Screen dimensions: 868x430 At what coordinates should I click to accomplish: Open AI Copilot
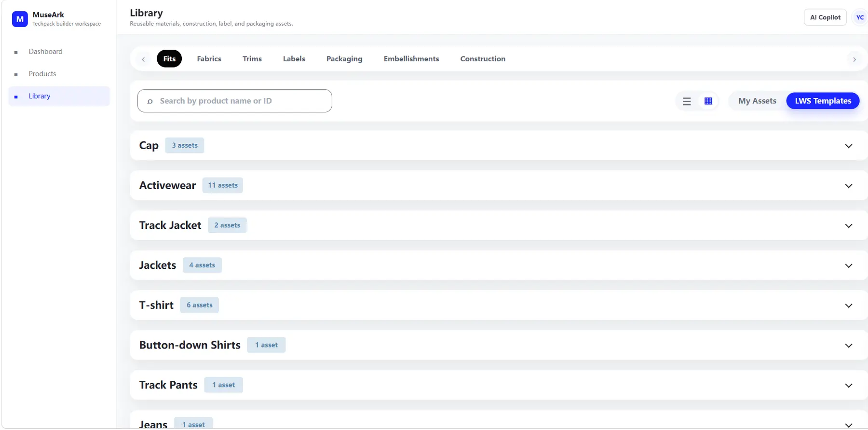click(x=825, y=17)
